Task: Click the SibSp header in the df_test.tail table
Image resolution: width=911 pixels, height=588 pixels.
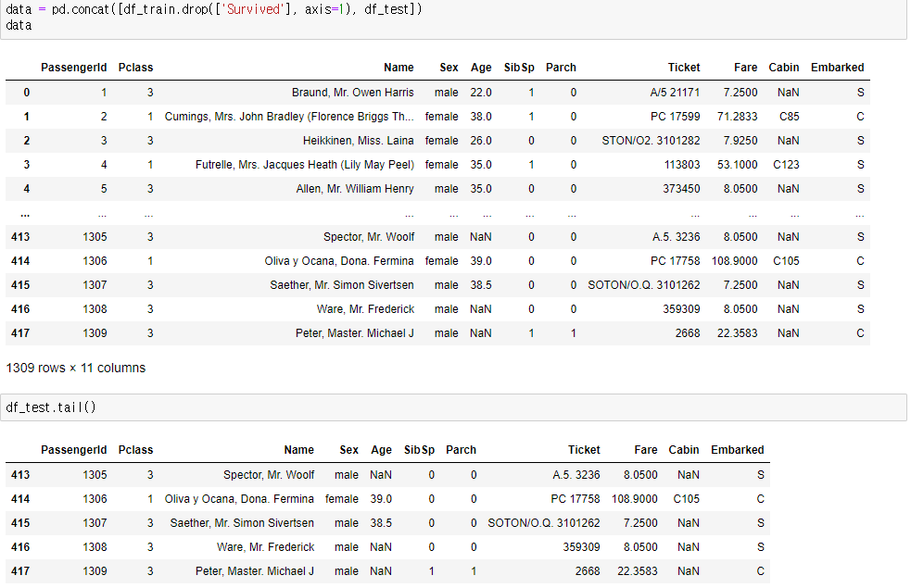Action: point(420,450)
